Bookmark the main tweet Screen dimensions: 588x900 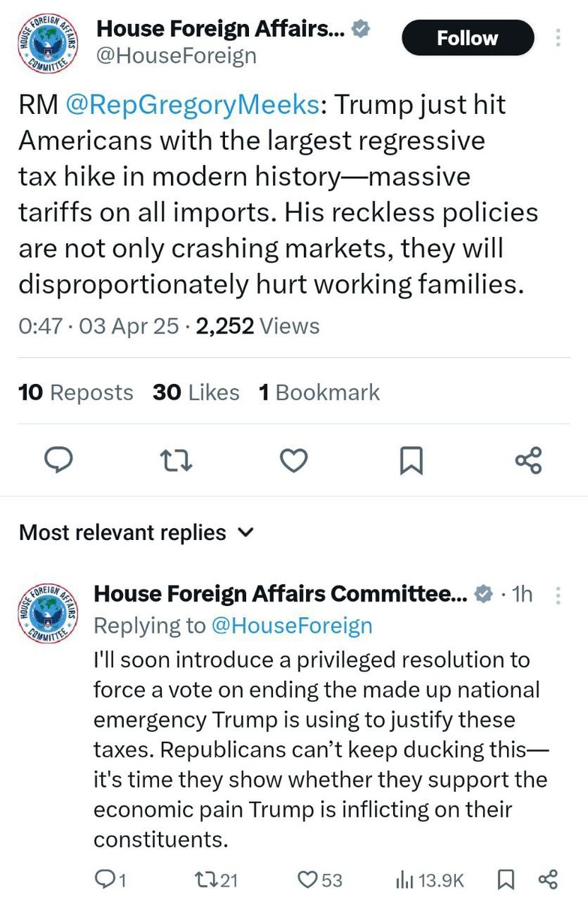click(x=410, y=460)
